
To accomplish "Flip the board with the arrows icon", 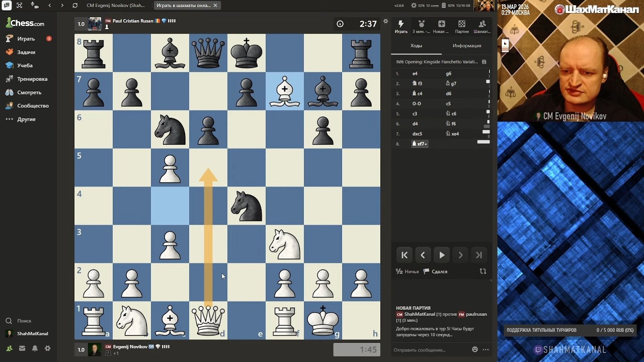I will [x=483, y=271].
